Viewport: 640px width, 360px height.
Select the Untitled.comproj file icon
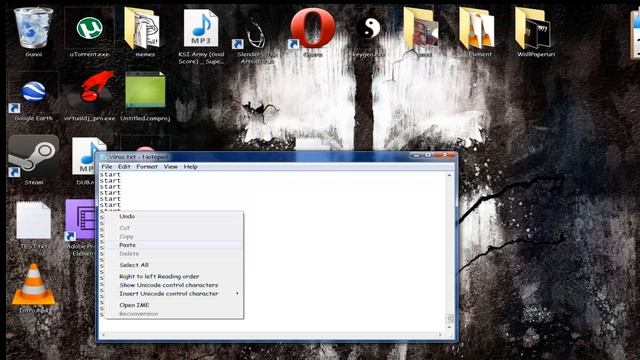pyautogui.click(x=145, y=90)
